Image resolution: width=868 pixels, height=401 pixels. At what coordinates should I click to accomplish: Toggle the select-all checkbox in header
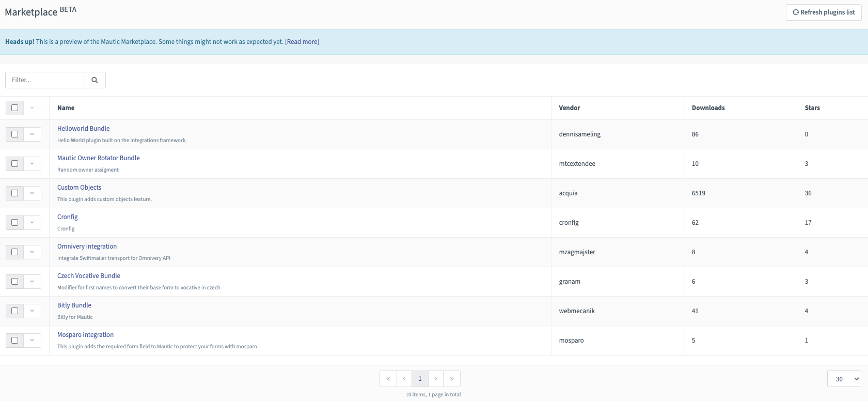14,108
